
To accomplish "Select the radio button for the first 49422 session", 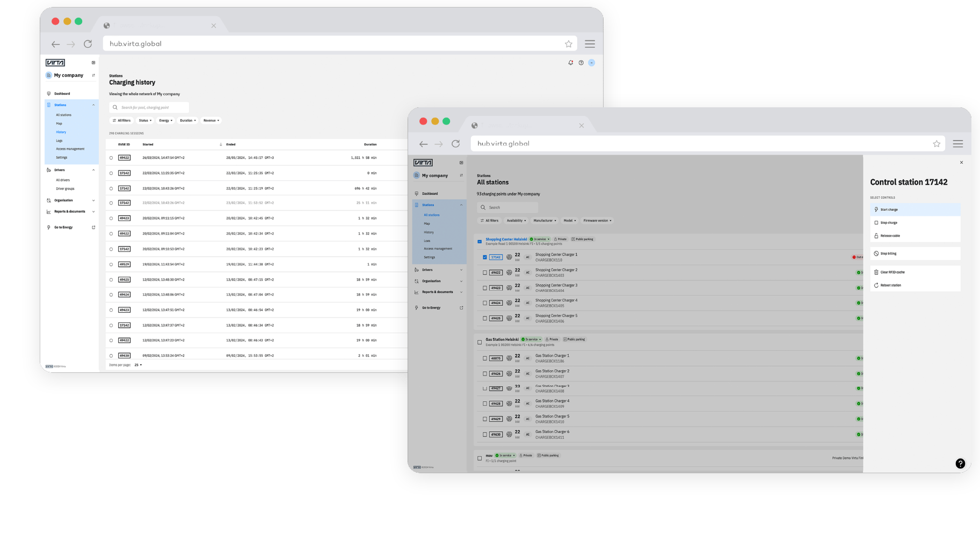I will click(111, 158).
